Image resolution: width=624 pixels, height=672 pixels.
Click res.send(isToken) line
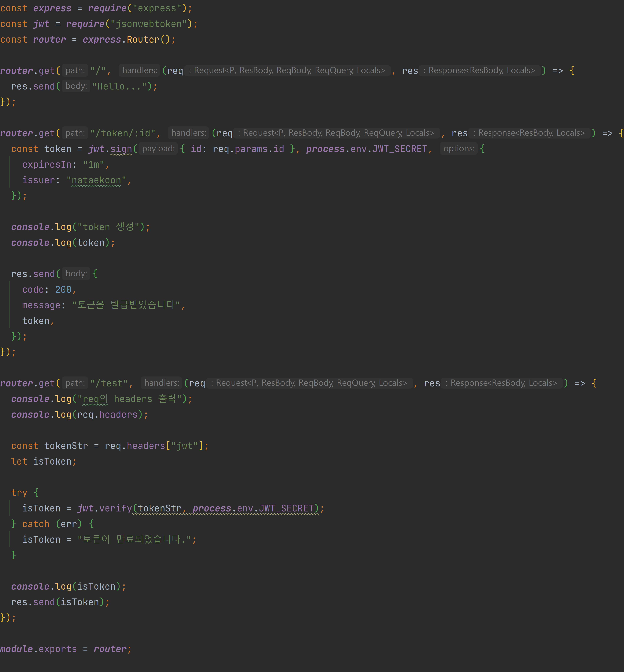coord(60,602)
